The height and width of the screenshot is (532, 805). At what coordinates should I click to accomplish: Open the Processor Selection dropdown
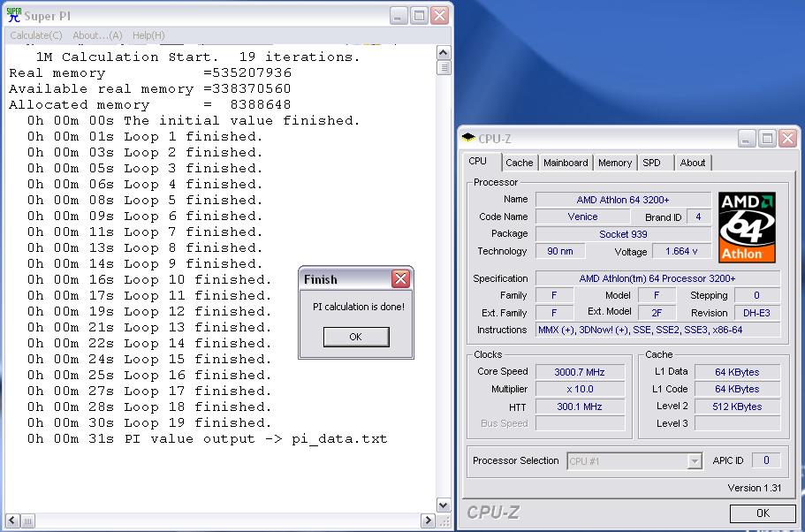tap(695, 461)
